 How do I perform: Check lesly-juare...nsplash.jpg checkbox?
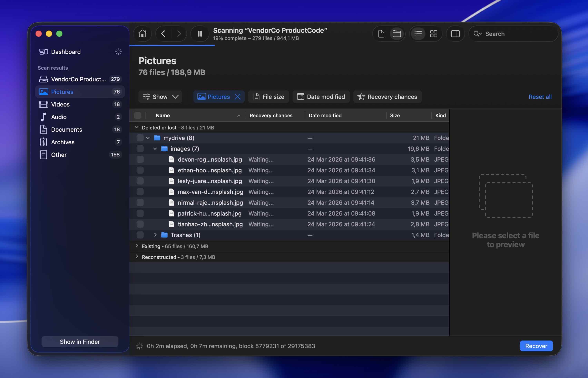click(140, 181)
